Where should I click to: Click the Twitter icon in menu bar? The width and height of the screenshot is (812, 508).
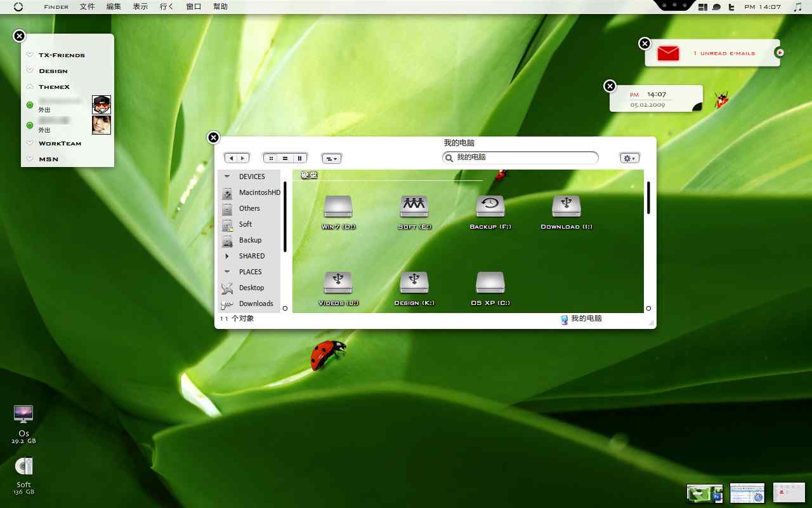coord(731,7)
